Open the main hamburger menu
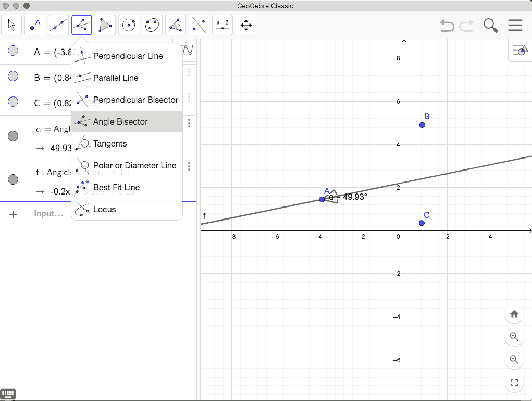The height and width of the screenshot is (401, 532). 515,25
